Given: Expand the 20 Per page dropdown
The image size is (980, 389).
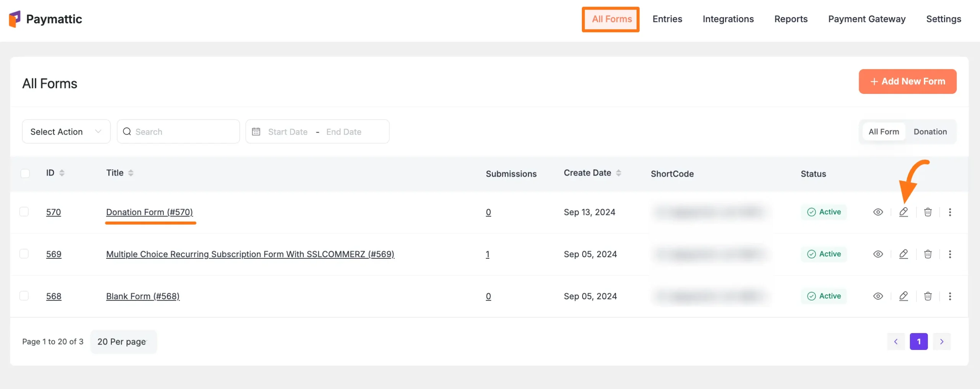Looking at the screenshot, I should [x=123, y=341].
